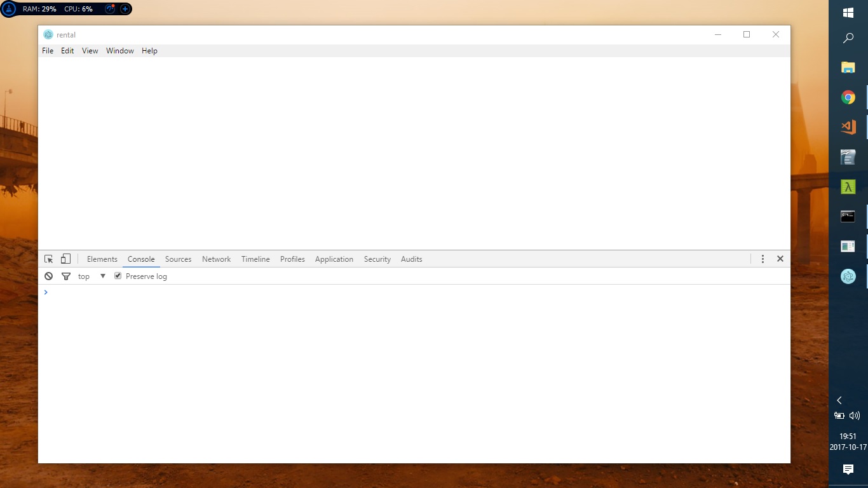
Task: Select the Console tab
Action: tap(141, 259)
